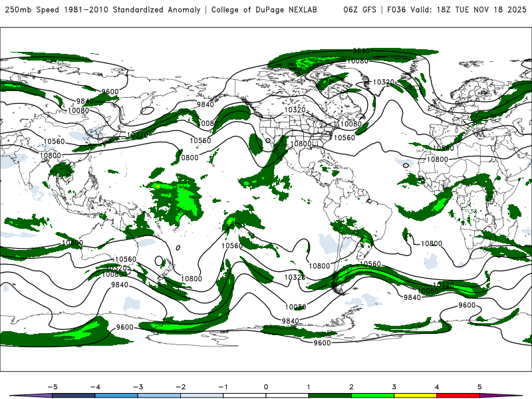Click the pale blue -2 to -1 colorbar segment
Image resolution: width=532 pixels, height=399 pixels.
click(202, 396)
